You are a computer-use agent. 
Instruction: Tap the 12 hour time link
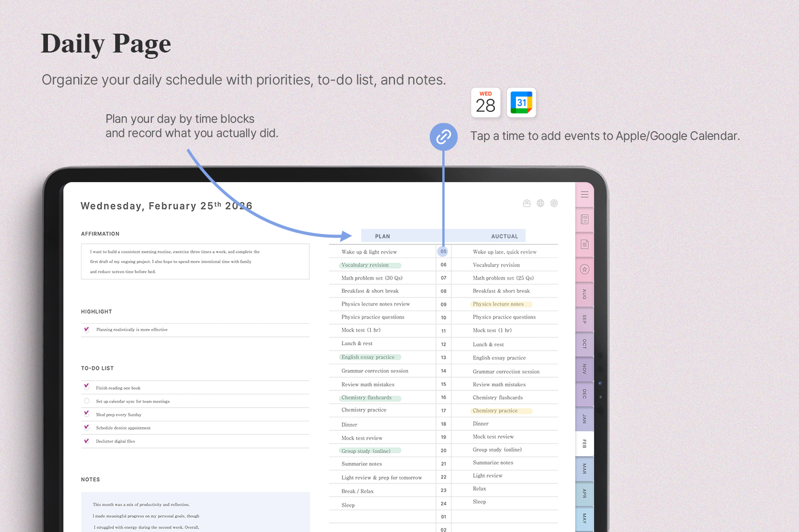443,344
